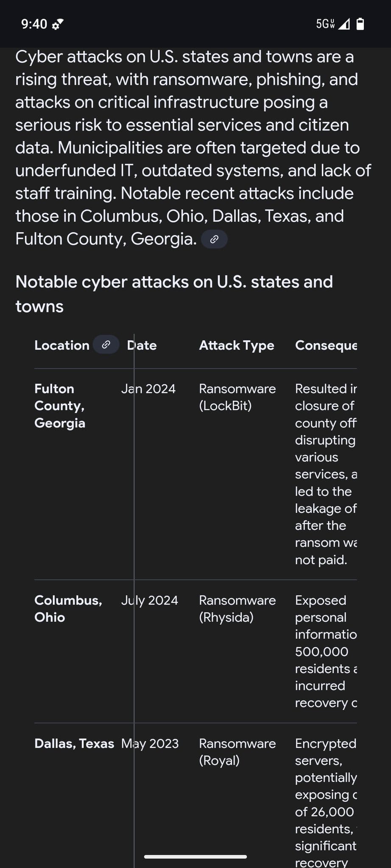Screen dimensions: 391x868
Task: Tap the Columbus, Ohio row label
Action: [x=68, y=609]
